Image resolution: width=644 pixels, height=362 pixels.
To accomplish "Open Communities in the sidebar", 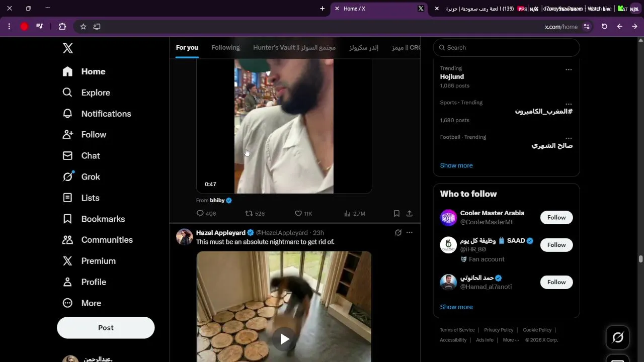I will (x=98, y=240).
